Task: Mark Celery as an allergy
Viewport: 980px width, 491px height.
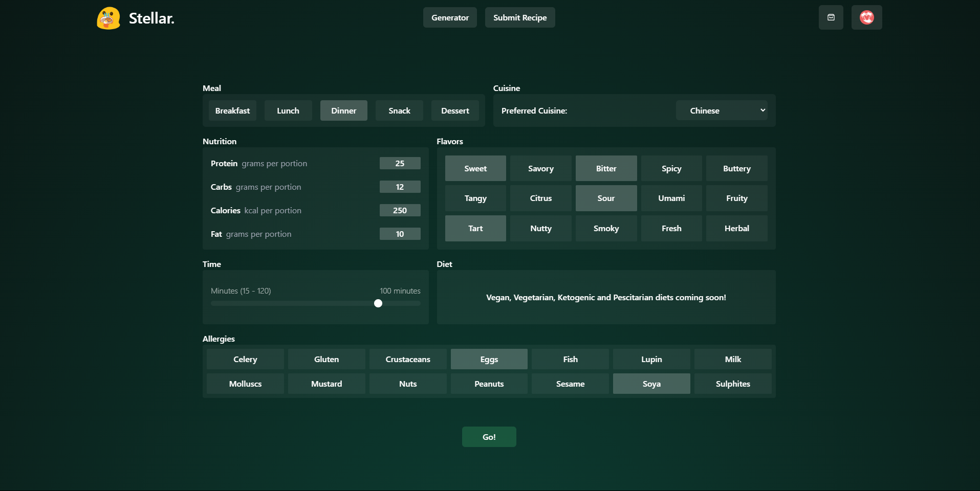Action: 245,359
